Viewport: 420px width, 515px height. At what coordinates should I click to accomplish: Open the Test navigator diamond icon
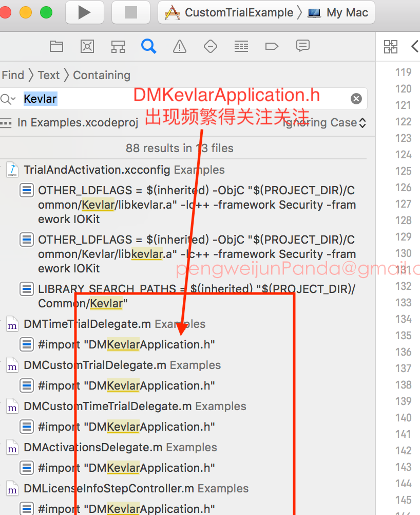211,46
